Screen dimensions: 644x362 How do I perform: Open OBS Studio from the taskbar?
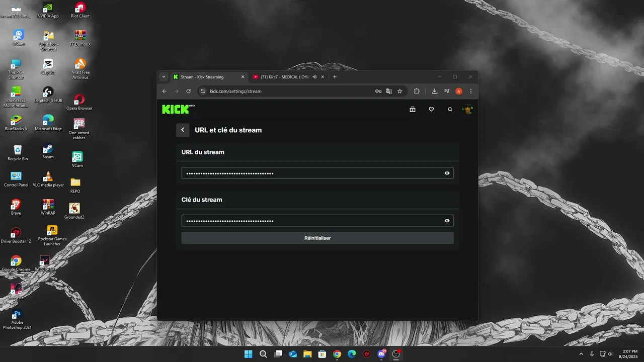point(396,354)
